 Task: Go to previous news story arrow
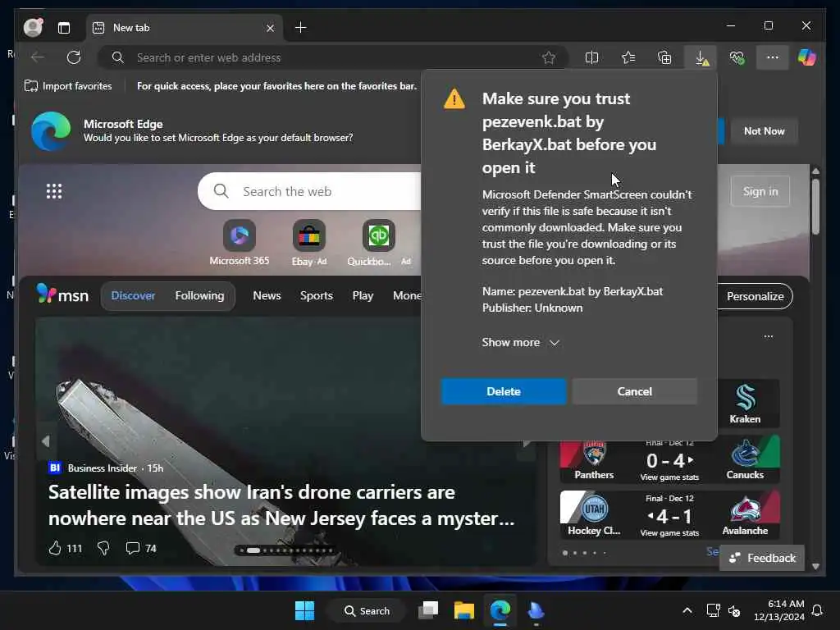tap(46, 441)
